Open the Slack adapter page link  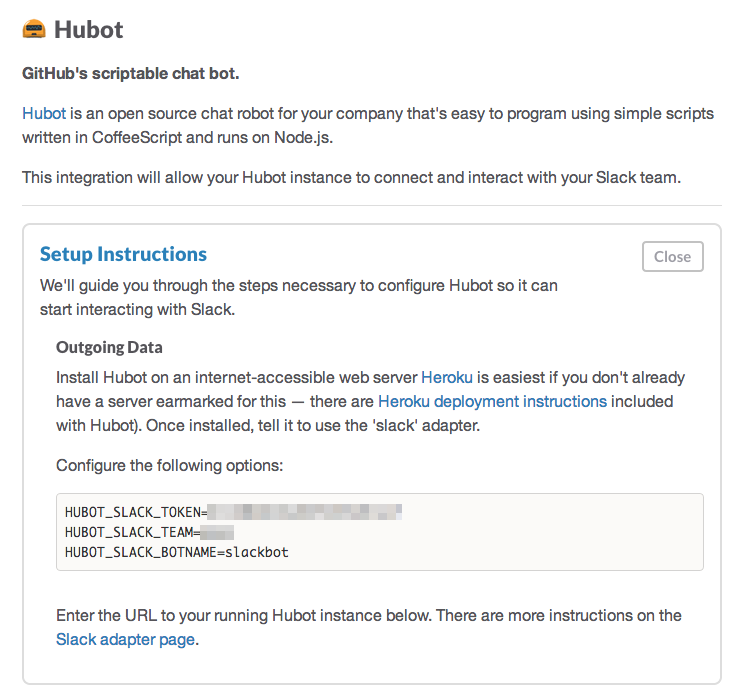click(125, 639)
